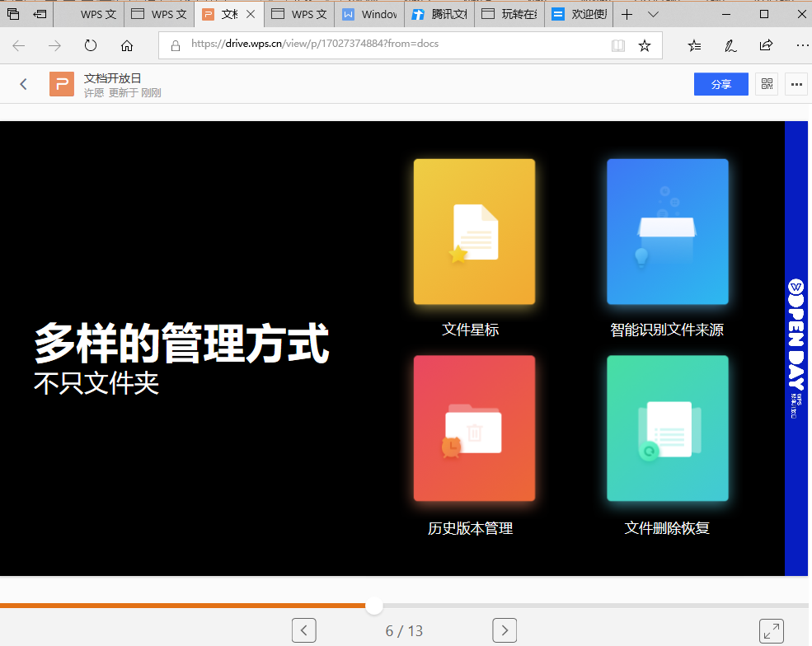The height and width of the screenshot is (646, 812).
Task: Advance to the next slide
Action: [x=505, y=631]
